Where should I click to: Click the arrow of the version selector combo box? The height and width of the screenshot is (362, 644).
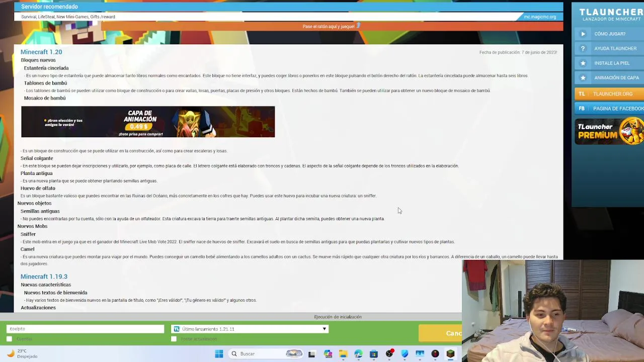pos(325,329)
